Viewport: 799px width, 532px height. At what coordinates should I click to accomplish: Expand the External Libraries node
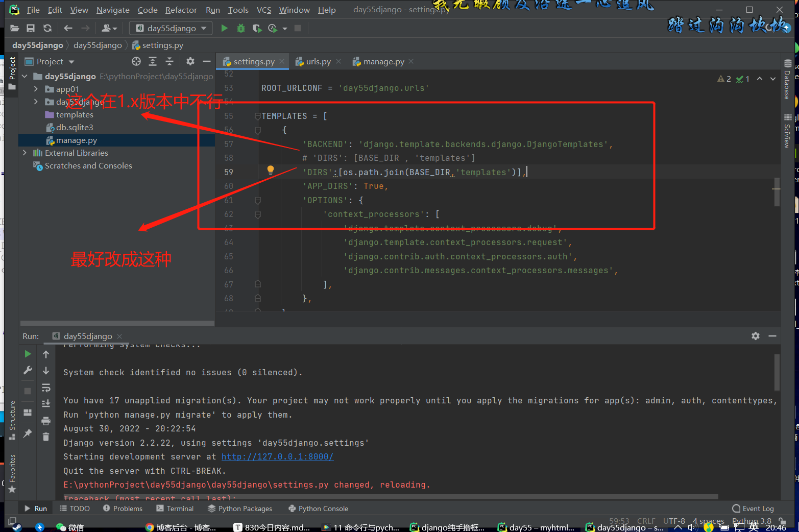(25, 153)
